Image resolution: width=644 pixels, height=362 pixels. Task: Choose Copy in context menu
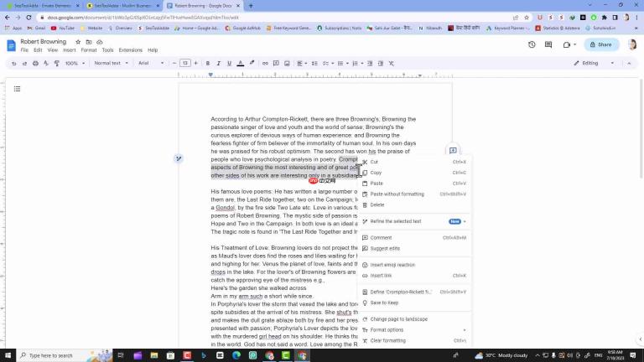pos(415,173)
